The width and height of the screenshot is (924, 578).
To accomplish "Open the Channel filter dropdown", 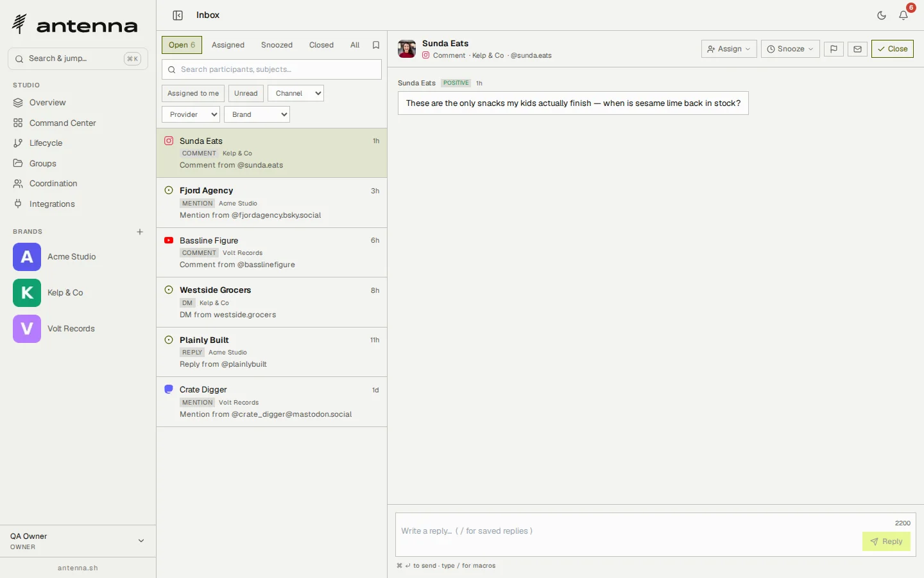I will (296, 93).
